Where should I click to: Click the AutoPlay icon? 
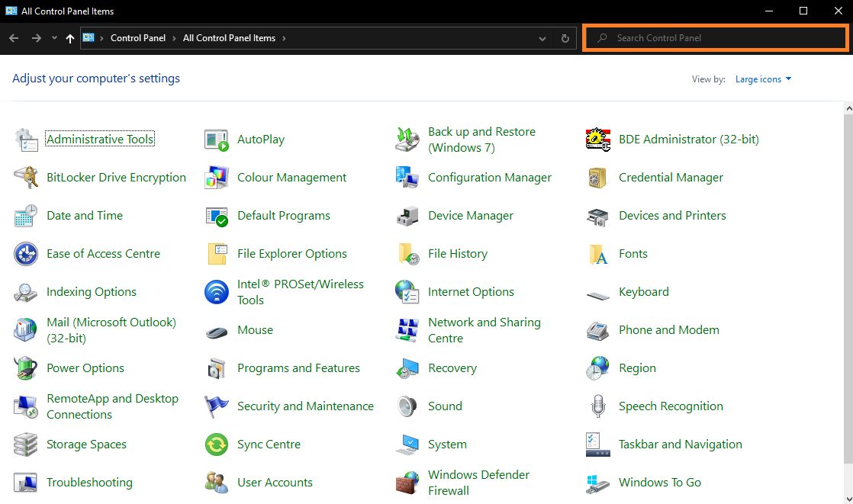point(217,140)
